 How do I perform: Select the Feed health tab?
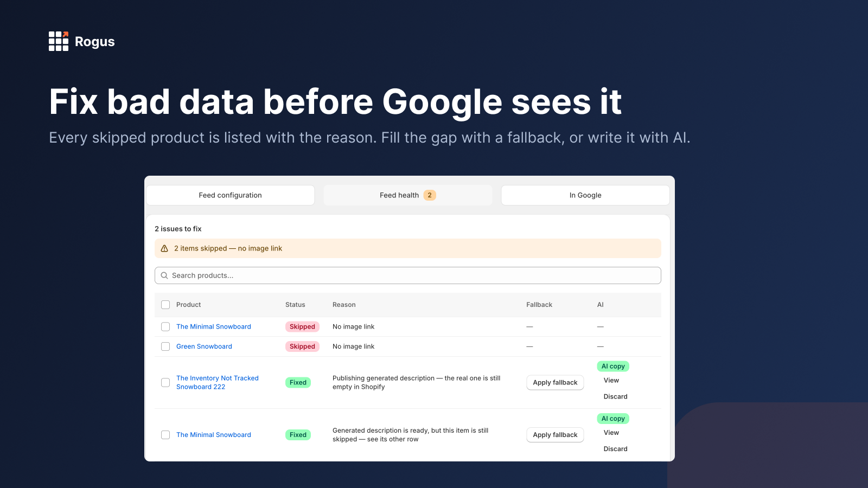click(408, 195)
